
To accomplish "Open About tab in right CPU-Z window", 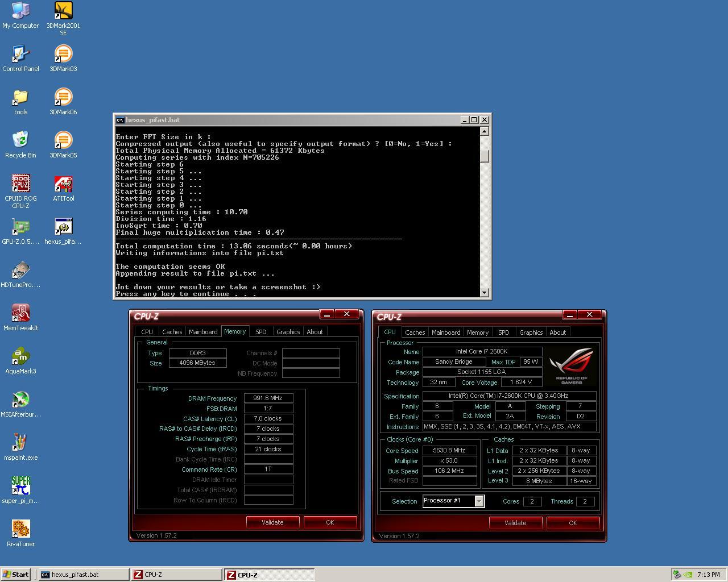I will (x=557, y=332).
